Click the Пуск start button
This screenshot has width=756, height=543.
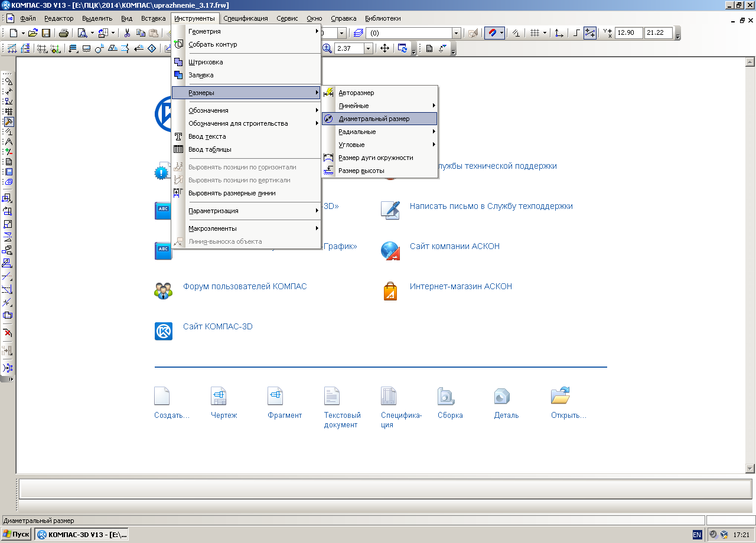coord(17,534)
